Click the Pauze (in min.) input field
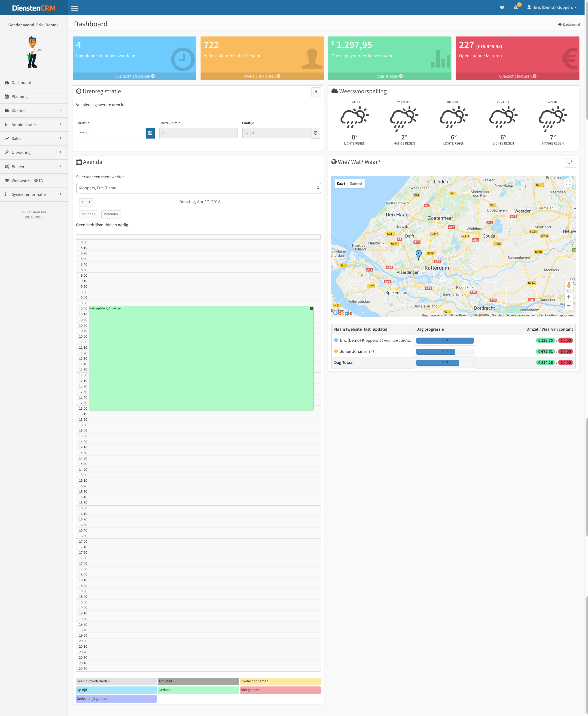 [x=198, y=133]
